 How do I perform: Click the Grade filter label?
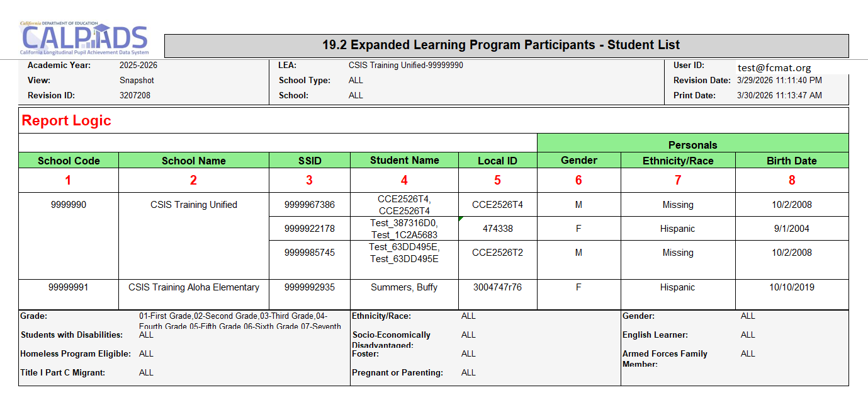tap(34, 316)
